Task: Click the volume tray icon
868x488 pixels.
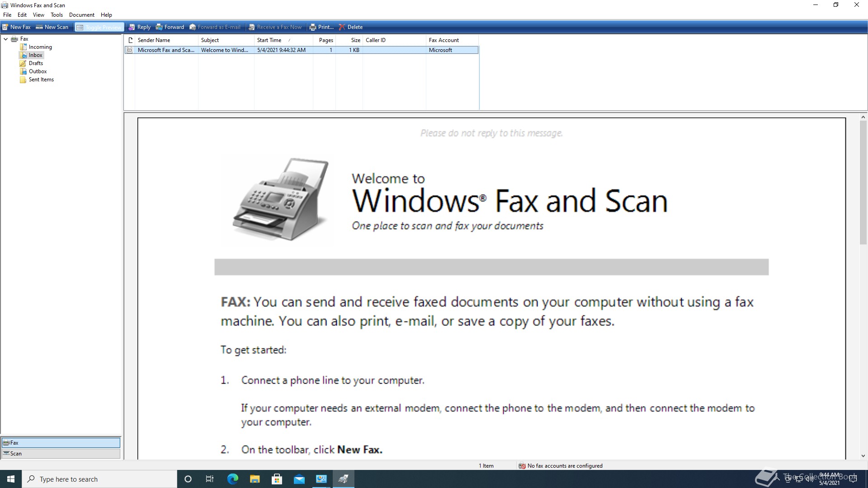Action: [810, 479]
